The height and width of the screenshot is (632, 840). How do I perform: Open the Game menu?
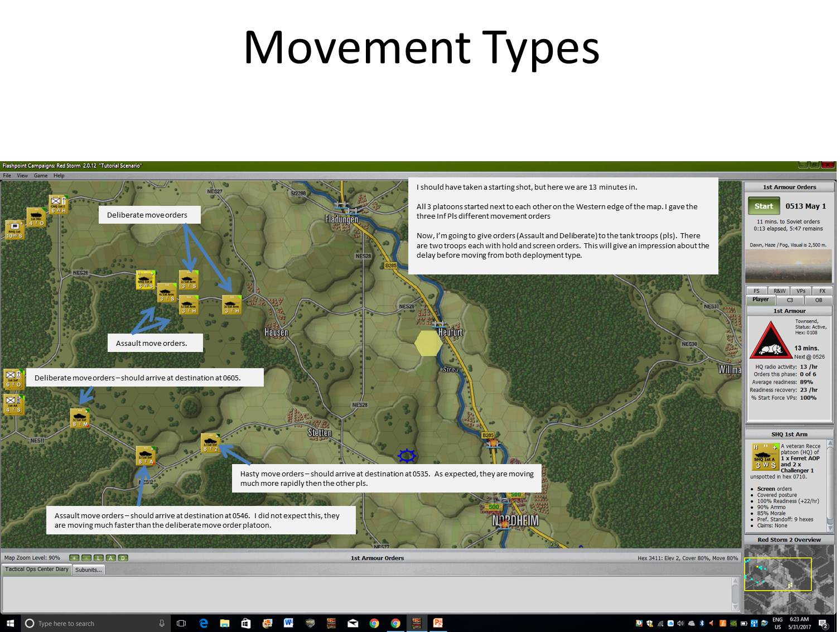pos(41,176)
